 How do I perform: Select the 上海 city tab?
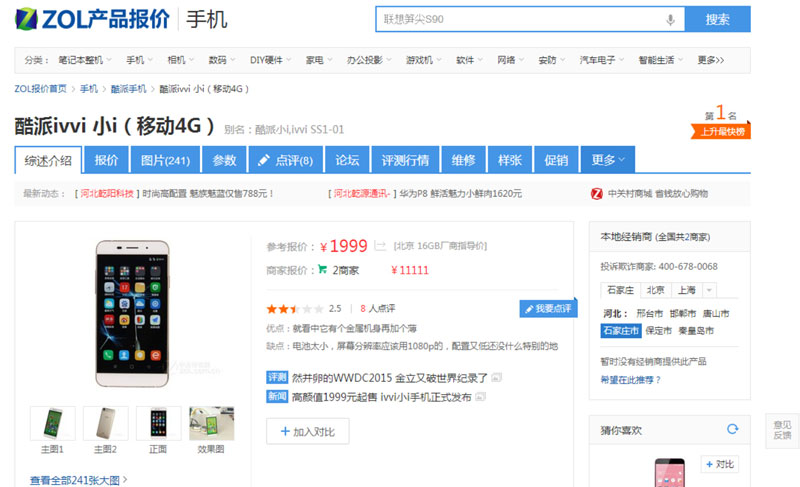coord(687,290)
